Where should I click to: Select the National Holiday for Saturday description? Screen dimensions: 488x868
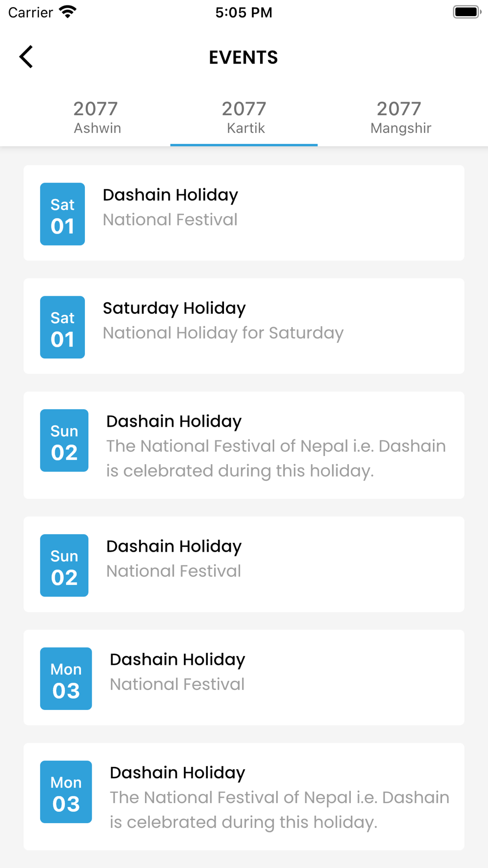click(x=223, y=333)
